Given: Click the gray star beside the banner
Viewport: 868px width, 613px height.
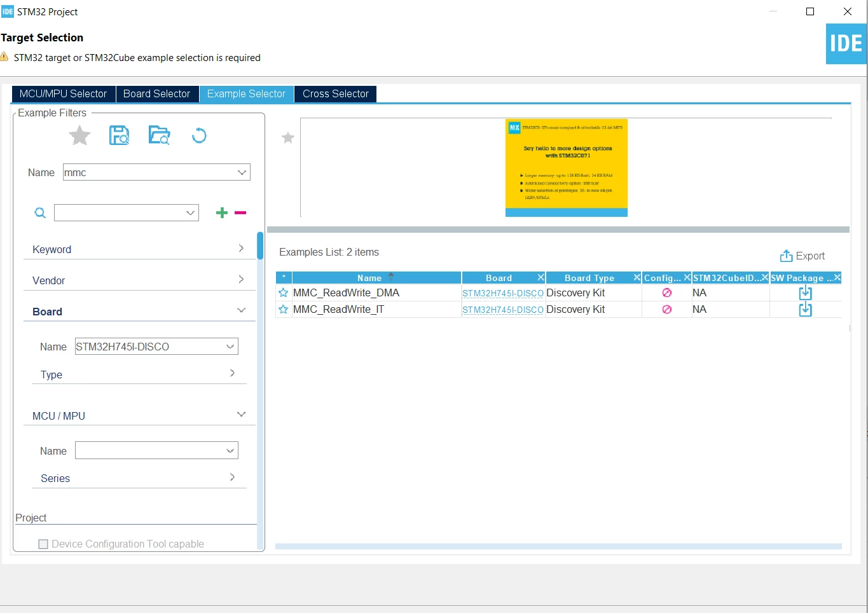Looking at the screenshot, I should click(288, 137).
